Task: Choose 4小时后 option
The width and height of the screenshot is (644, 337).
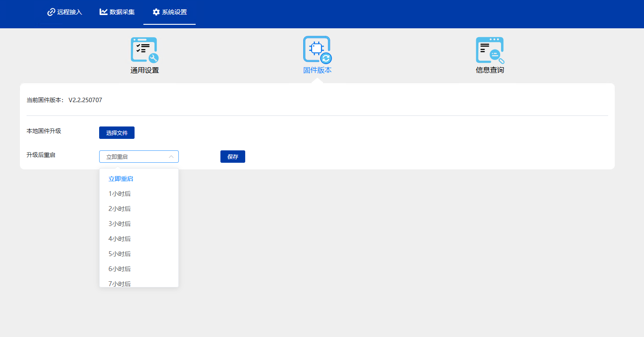Action: point(139,239)
